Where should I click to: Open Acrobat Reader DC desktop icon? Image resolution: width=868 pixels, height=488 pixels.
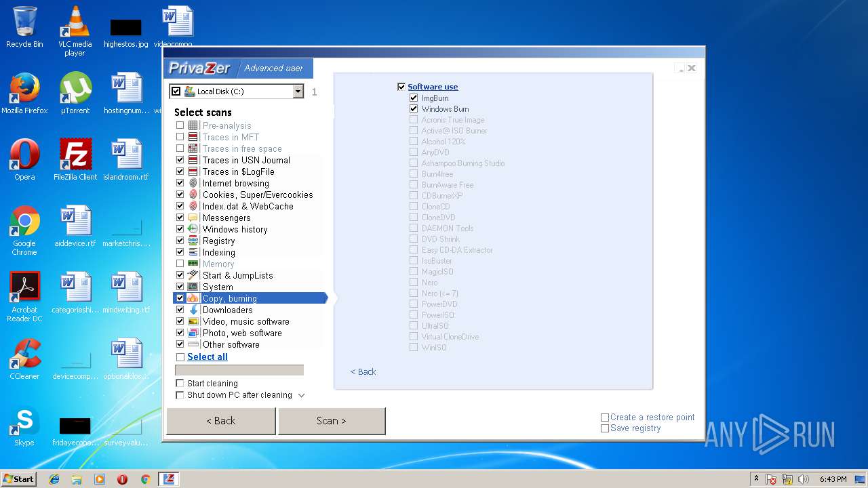[x=25, y=297]
